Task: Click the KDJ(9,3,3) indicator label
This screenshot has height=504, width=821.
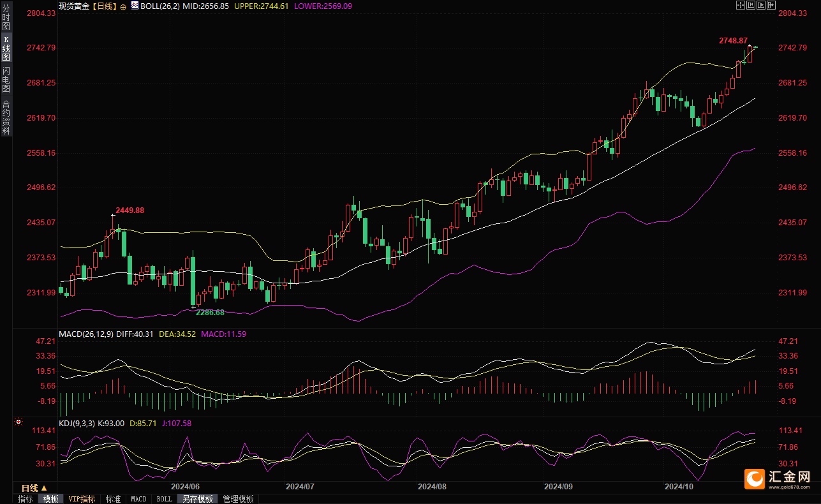Action: (77, 423)
